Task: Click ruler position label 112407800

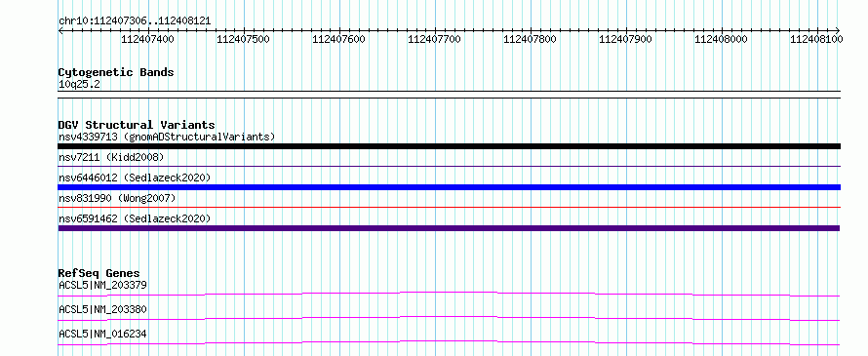Action: (530, 39)
